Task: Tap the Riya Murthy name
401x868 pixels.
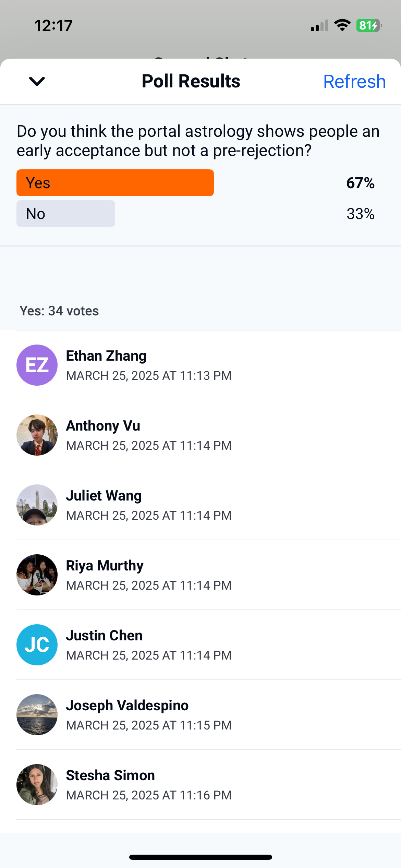Action: 105,566
